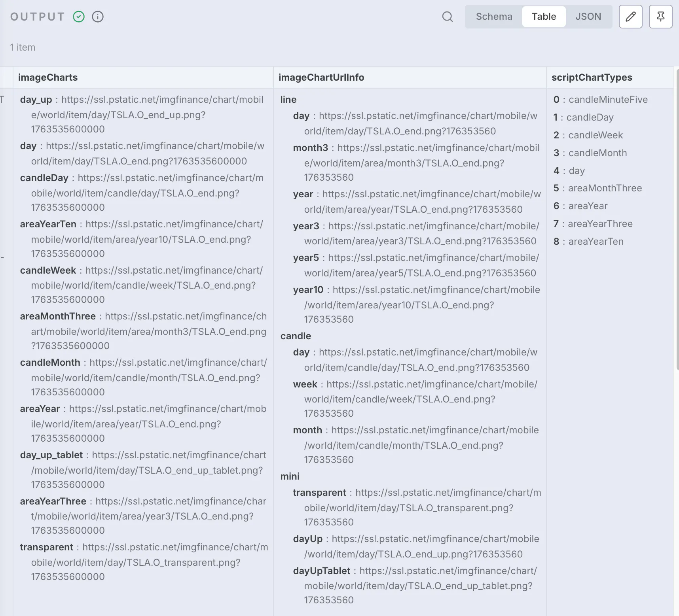679x616 pixels.
Task: Click the 'line' group label in imageChartUrlInfo
Action: [x=288, y=100]
